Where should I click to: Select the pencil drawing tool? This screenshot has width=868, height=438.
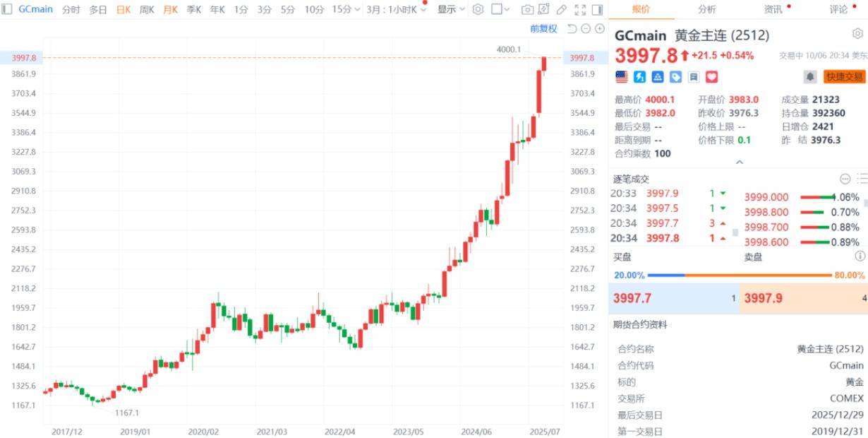562,10
